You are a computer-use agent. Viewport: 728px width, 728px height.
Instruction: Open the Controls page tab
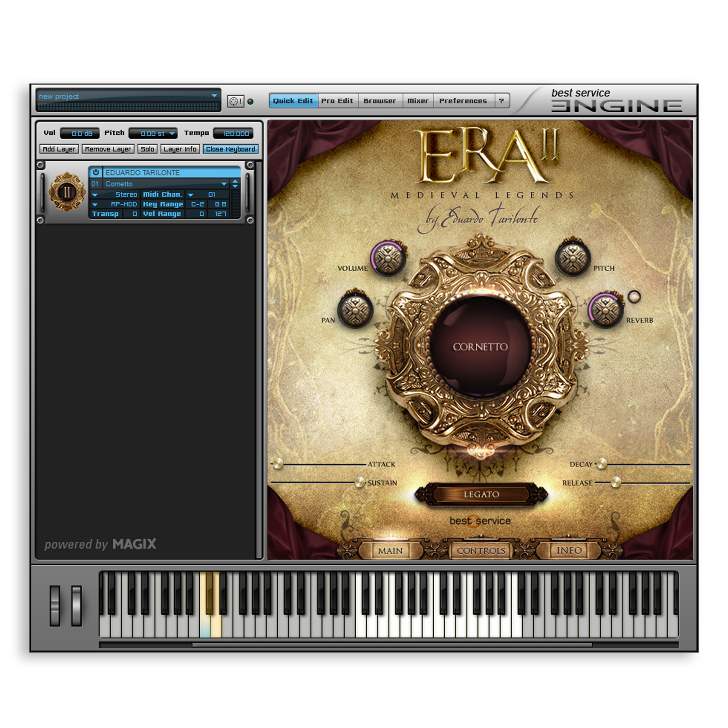(481, 551)
